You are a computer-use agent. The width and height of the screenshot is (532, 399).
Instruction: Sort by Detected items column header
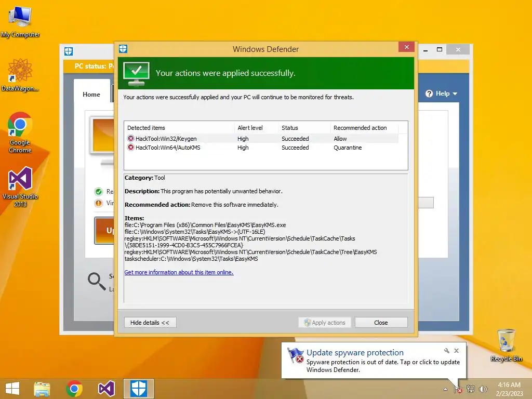(179, 128)
